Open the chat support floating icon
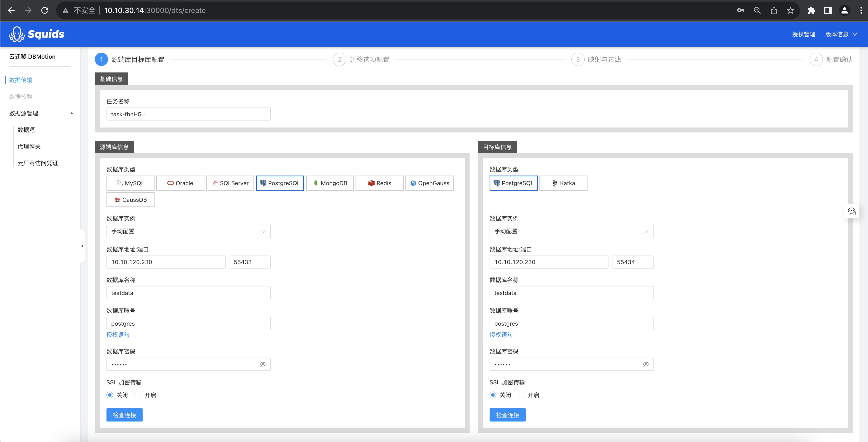This screenshot has width=868, height=442. tap(852, 211)
